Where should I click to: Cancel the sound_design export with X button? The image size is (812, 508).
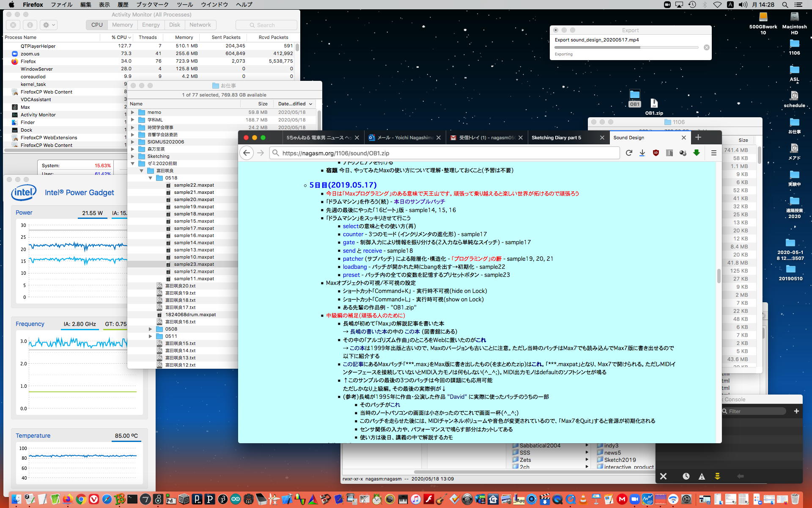click(706, 47)
